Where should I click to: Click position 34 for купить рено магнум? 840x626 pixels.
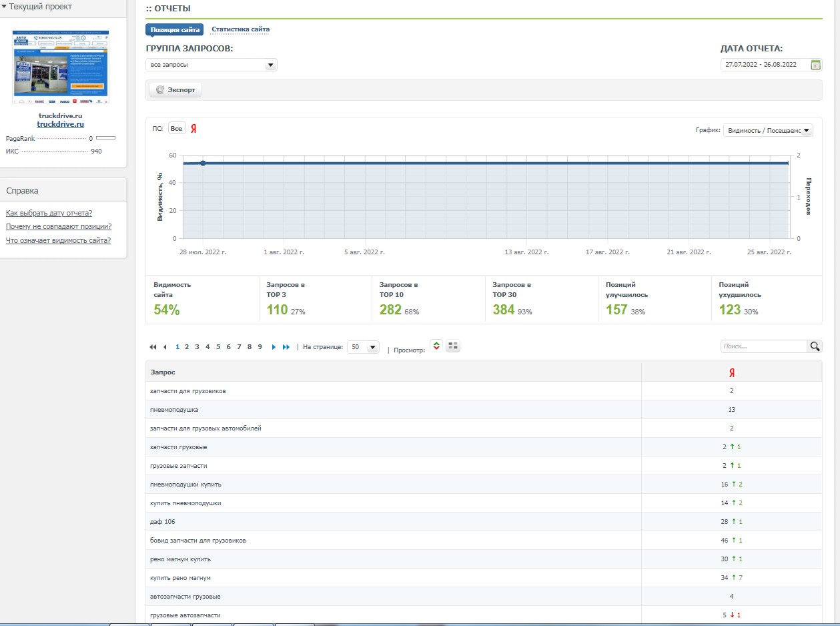point(725,578)
